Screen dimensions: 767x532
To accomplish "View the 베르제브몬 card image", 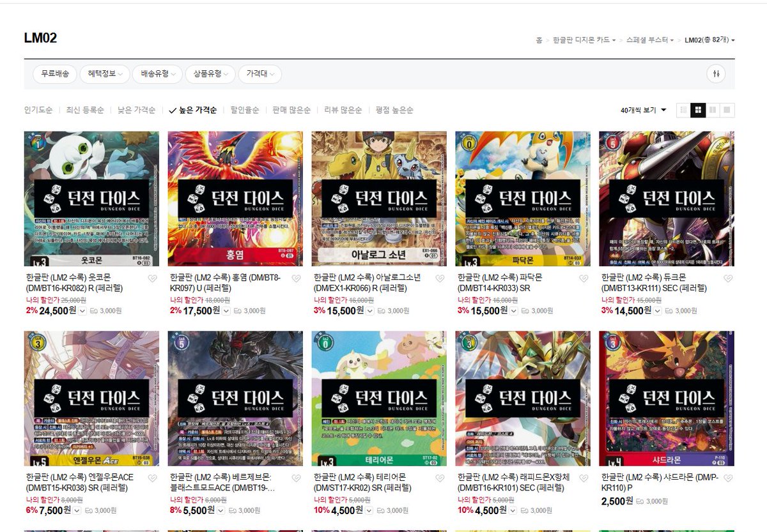I will (x=235, y=399).
